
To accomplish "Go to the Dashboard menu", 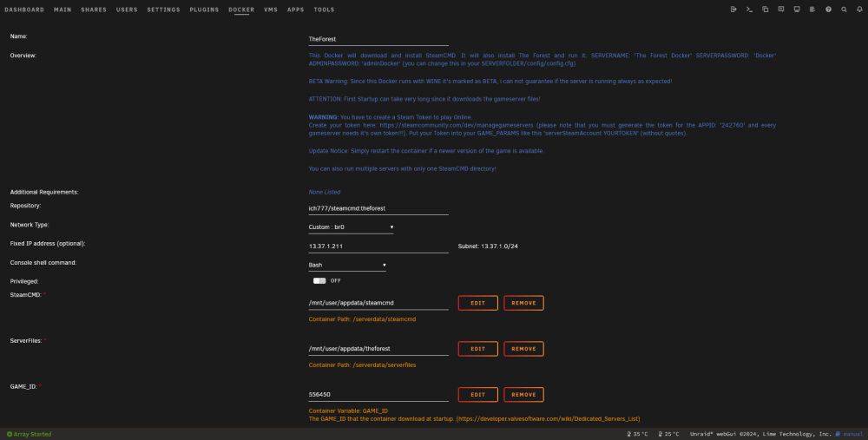I will coord(24,10).
